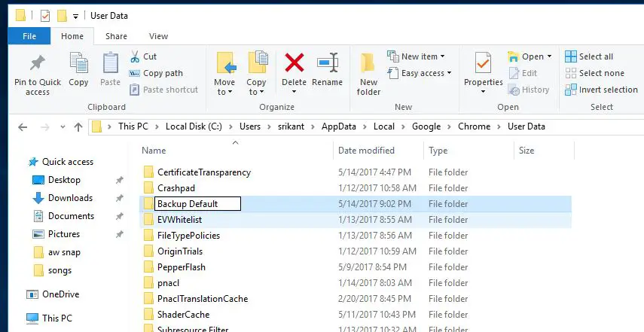Screen dimensions: 644x332
Task: Open Pictures in the navigation pane
Action: point(64,234)
